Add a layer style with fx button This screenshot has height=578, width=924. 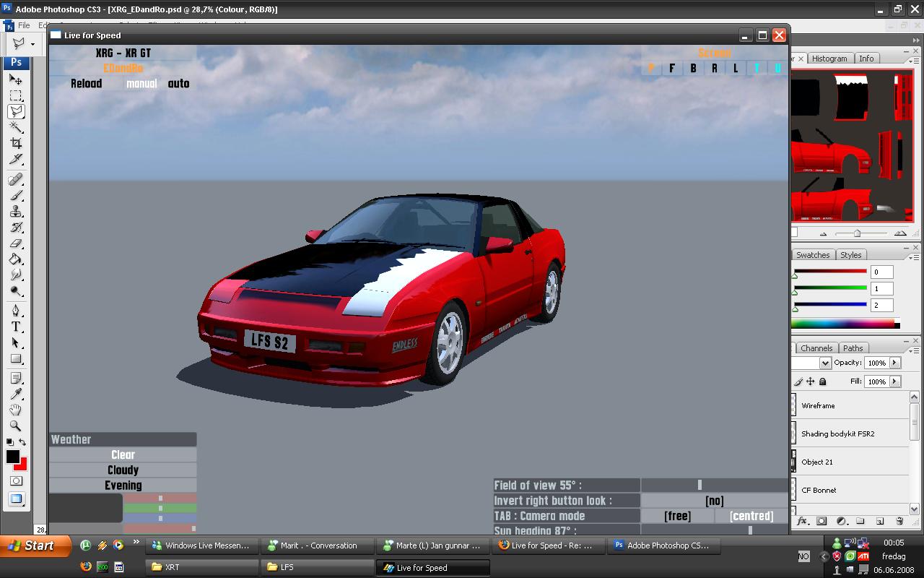[802, 521]
